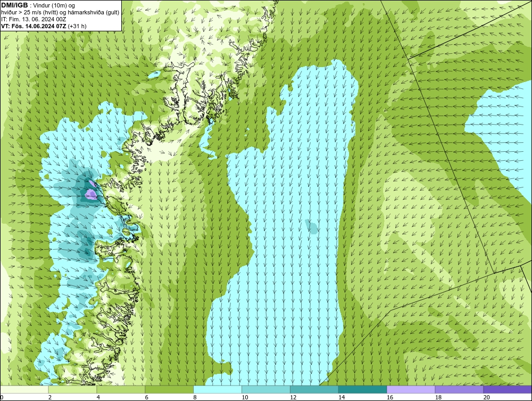
Task: Click legend label 14
Action: coord(342,397)
